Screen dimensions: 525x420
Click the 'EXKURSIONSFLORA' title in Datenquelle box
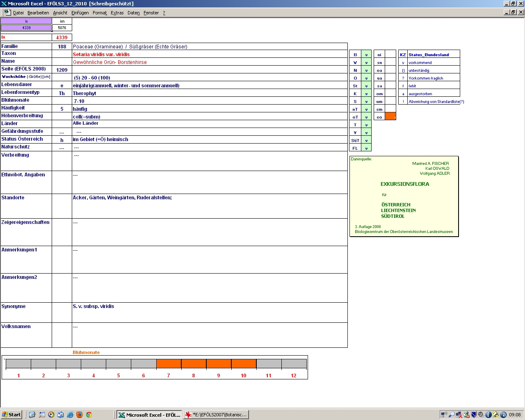[x=405, y=184]
